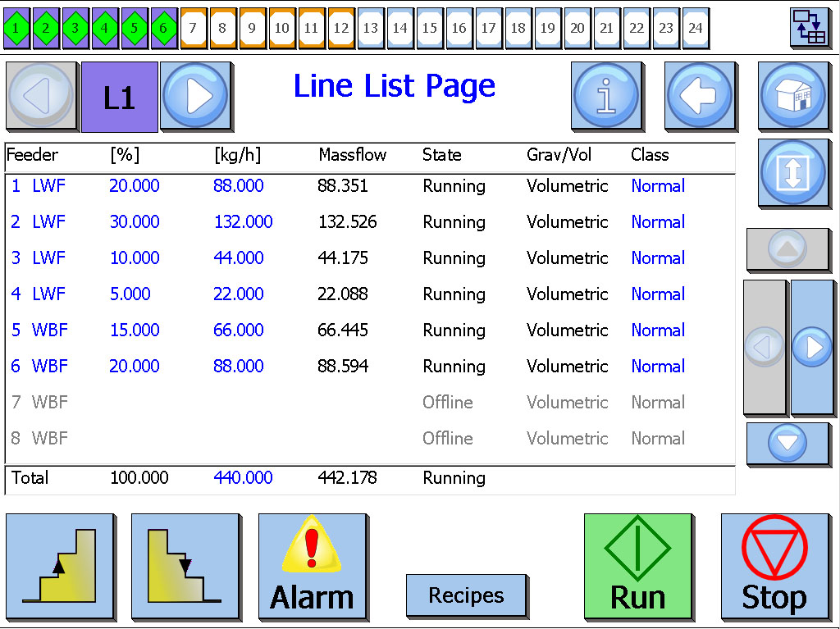Open the network overview icon at top right

click(x=810, y=28)
